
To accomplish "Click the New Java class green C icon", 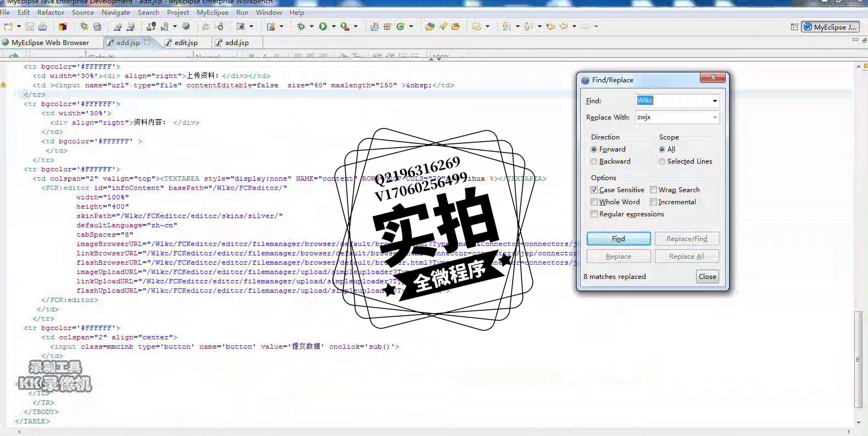I will 400,26.
